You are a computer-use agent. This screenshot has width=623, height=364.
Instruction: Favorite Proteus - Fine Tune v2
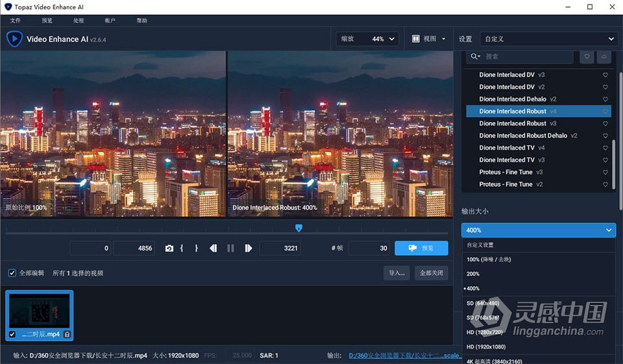(605, 184)
